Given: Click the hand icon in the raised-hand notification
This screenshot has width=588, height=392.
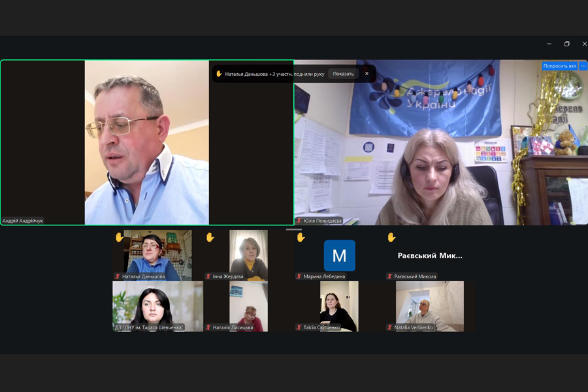Looking at the screenshot, I should 219,74.
